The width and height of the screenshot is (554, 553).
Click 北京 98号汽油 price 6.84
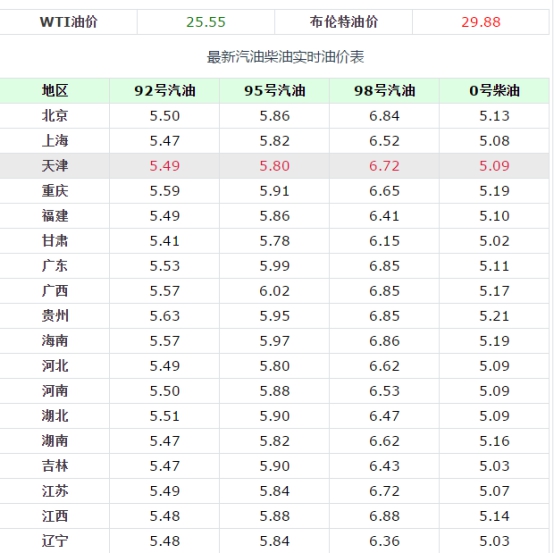[x=384, y=116]
